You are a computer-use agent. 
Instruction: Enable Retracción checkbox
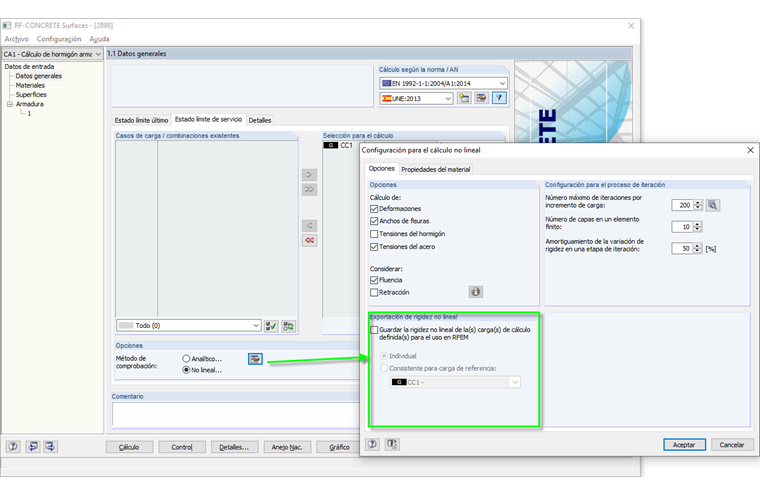374,292
